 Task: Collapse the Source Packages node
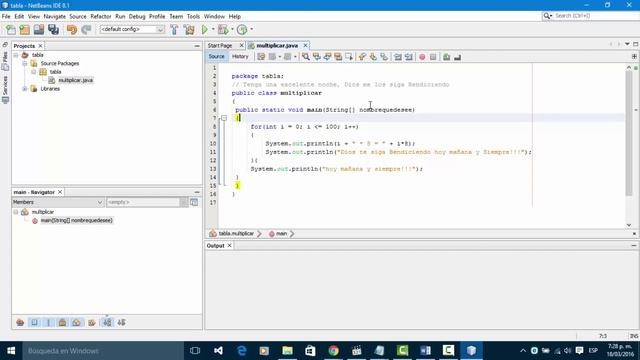point(24,64)
